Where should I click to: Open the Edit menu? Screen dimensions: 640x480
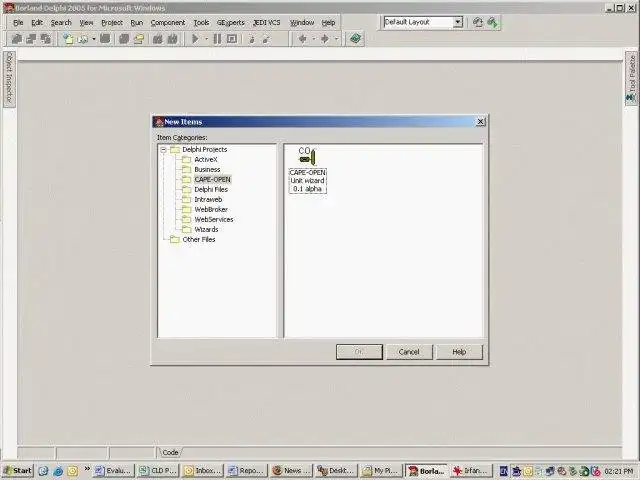(x=37, y=23)
